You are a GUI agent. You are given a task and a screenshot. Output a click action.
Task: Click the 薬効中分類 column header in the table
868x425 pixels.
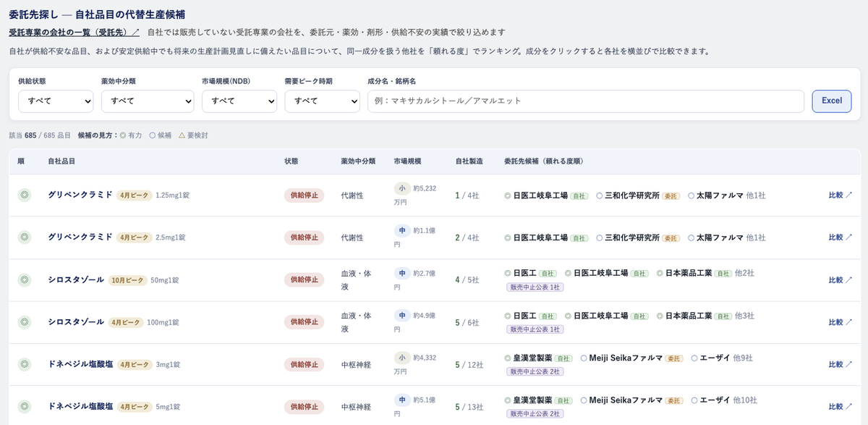pos(358,161)
